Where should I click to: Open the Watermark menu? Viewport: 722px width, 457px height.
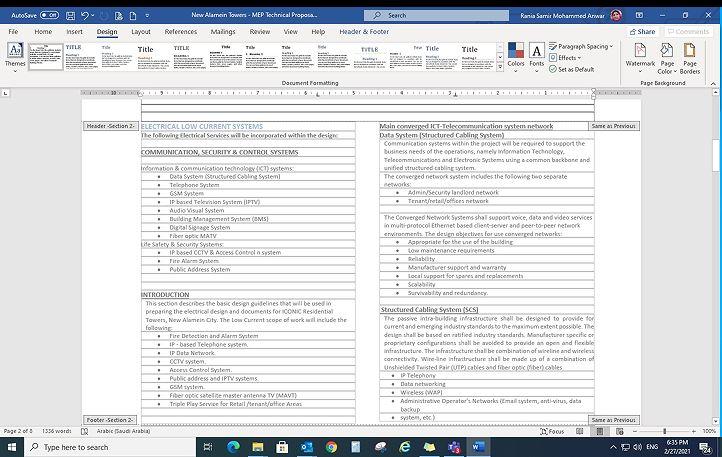[640, 58]
